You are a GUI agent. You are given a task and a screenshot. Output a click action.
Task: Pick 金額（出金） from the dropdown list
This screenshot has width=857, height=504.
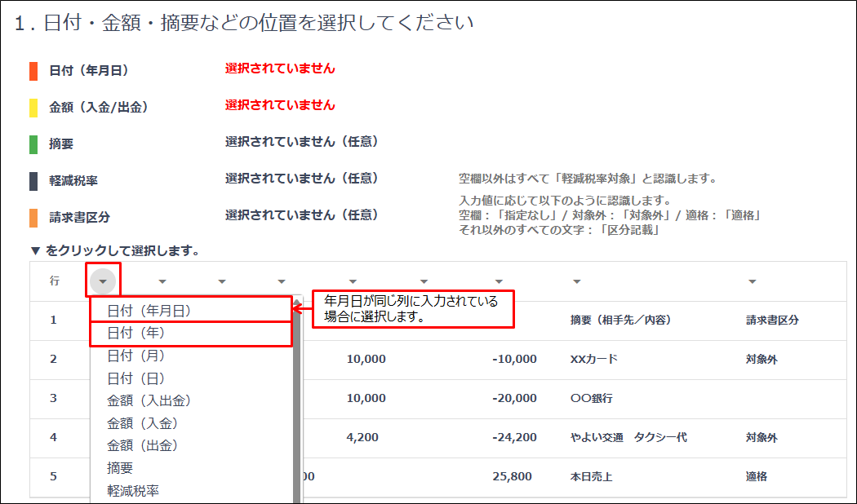(x=191, y=445)
